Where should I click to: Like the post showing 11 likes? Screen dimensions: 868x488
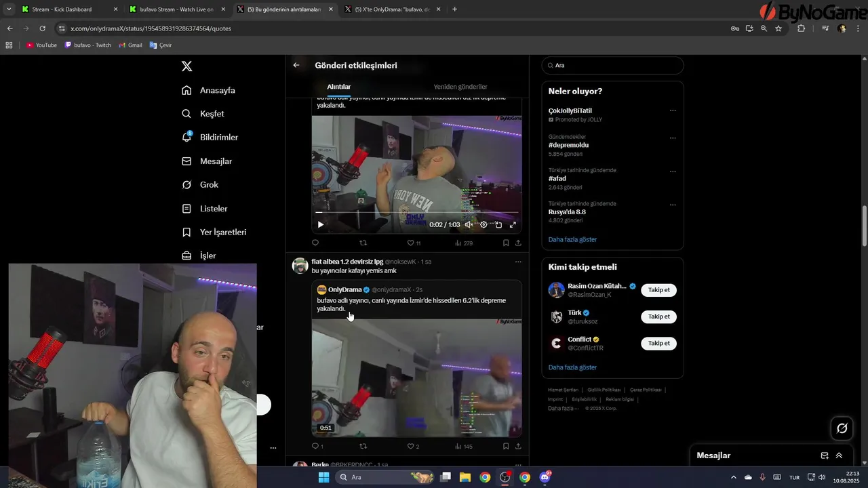tap(414, 243)
